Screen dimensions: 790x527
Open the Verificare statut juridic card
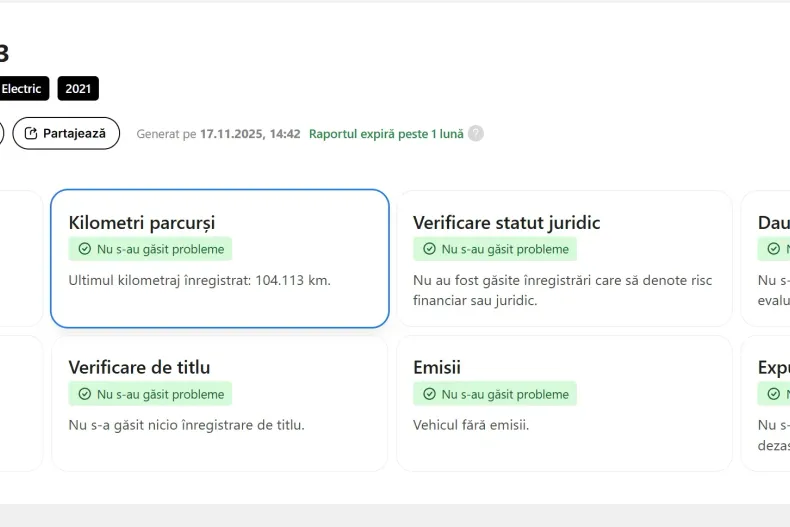point(564,258)
